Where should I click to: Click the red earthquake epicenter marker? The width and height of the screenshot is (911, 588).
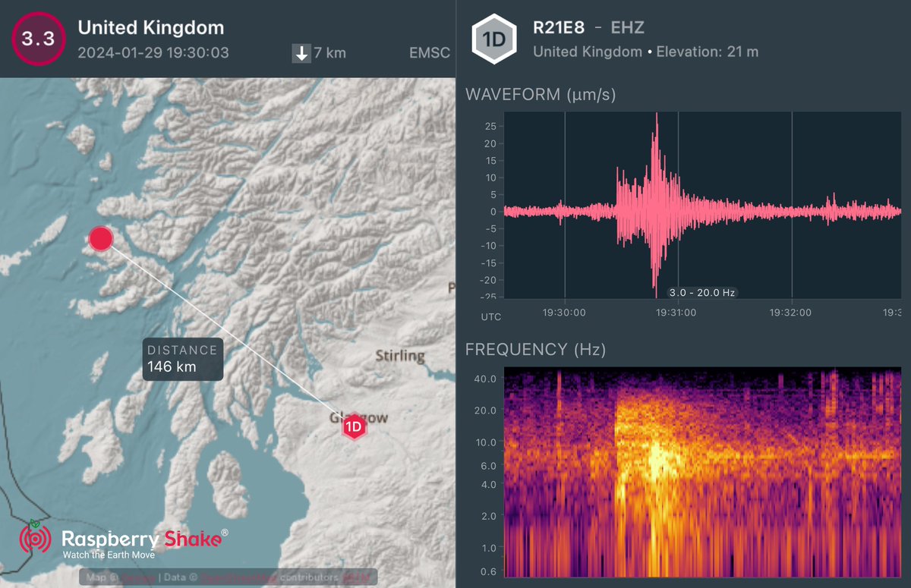point(100,238)
